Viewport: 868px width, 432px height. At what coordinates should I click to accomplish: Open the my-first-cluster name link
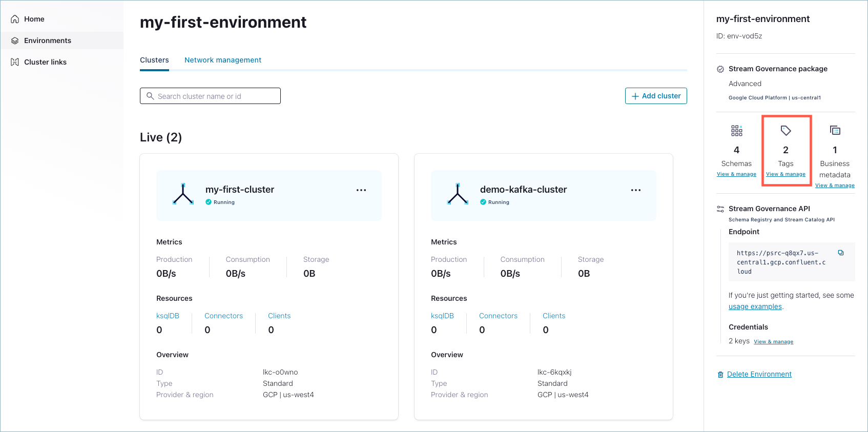tap(240, 190)
